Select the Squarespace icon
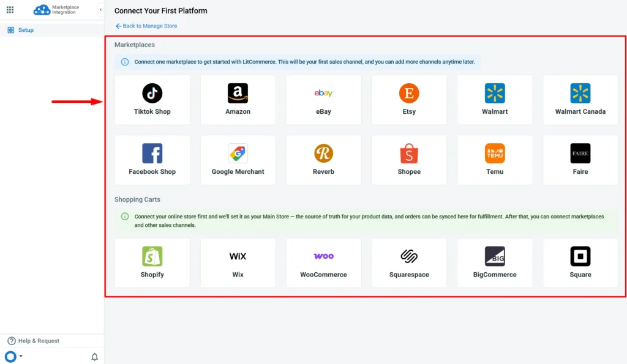627x364 pixels. coord(409,256)
